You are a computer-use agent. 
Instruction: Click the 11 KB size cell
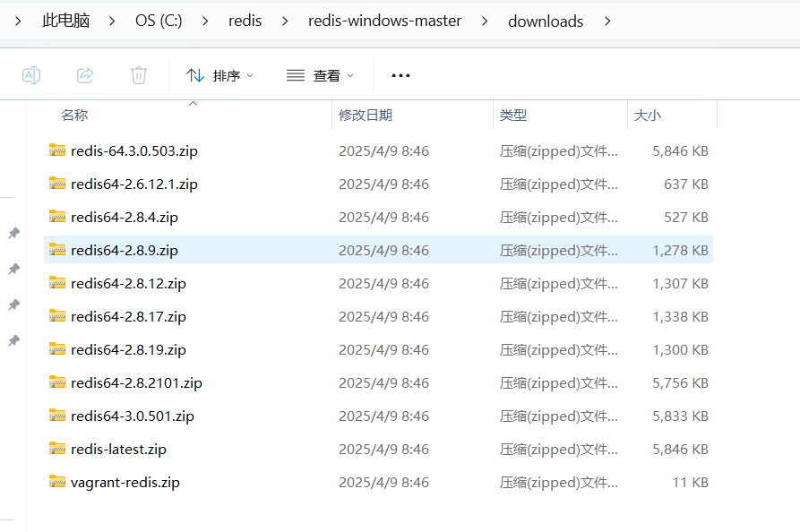(691, 483)
